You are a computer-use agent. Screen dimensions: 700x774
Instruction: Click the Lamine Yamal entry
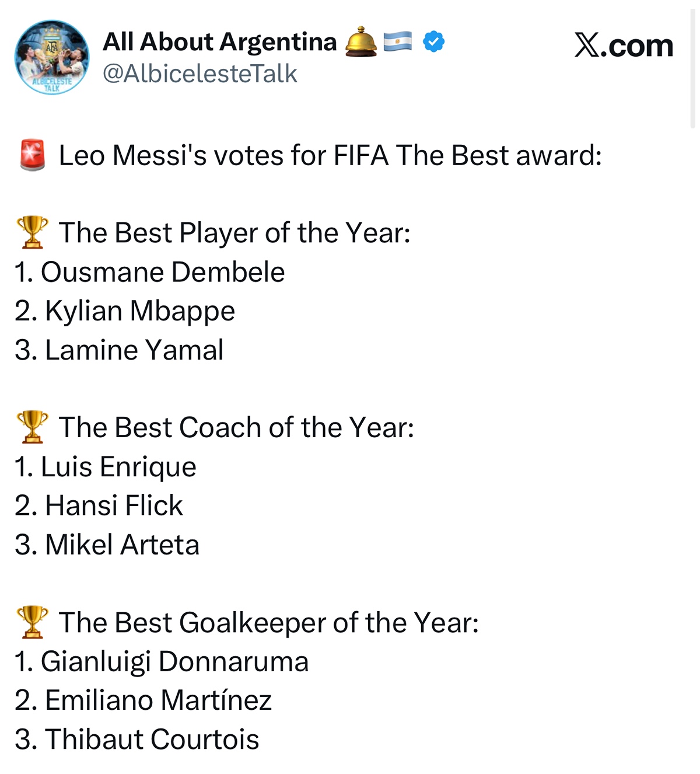[x=120, y=350]
